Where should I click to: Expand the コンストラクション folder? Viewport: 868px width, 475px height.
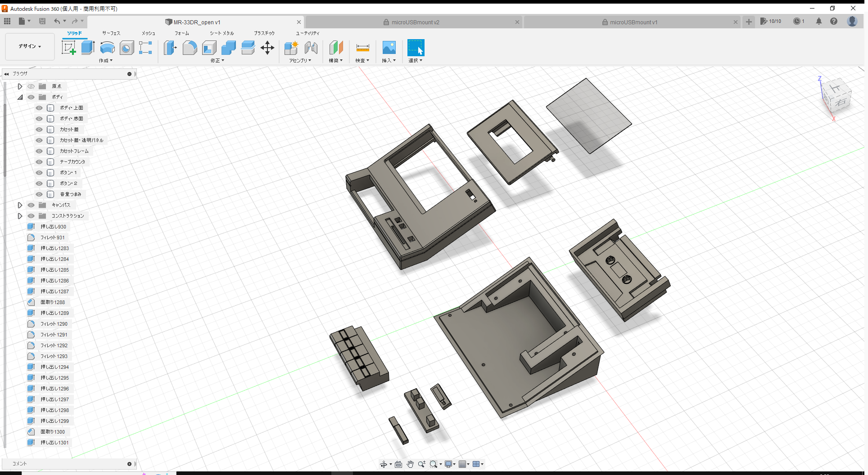pos(20,216)
